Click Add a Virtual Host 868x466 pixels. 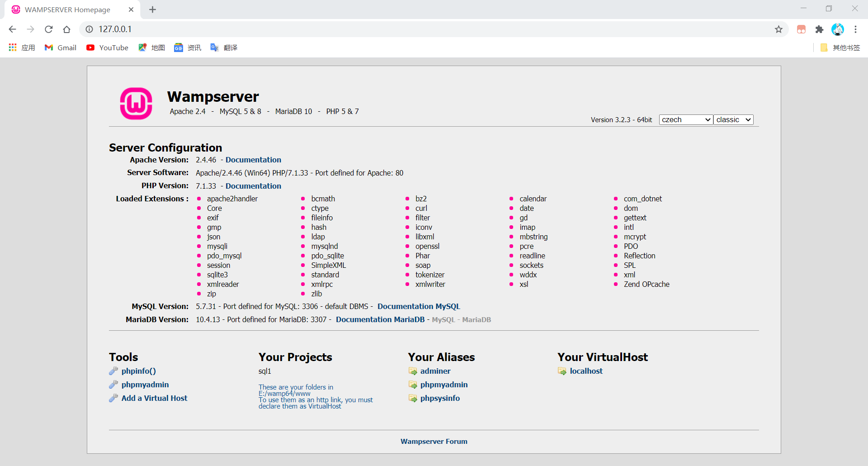[154, 398]
